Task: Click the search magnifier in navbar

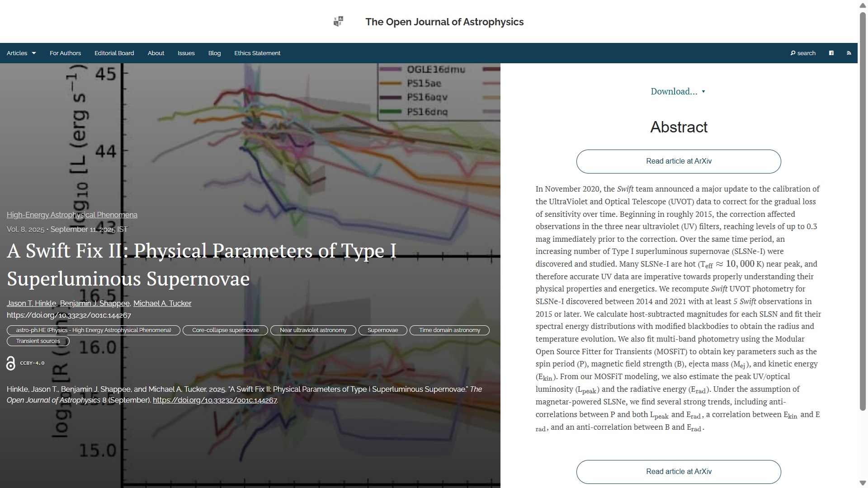Action: [x=793, y=53]
